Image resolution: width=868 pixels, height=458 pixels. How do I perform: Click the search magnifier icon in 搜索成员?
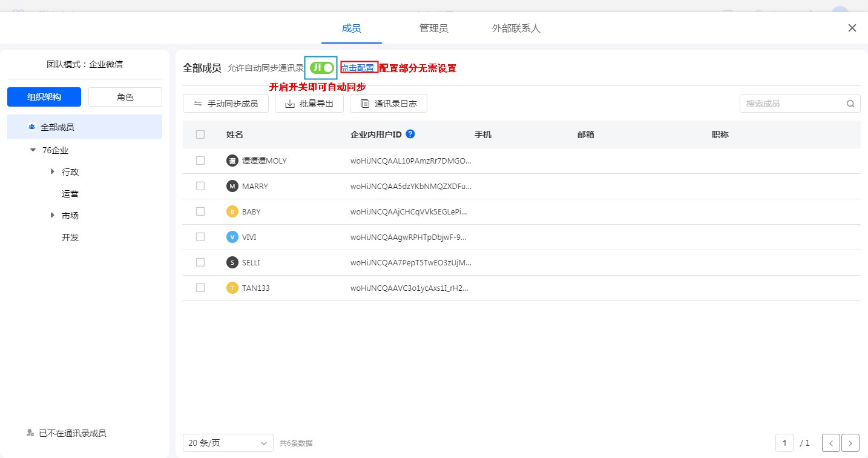(x=850, y=104)
